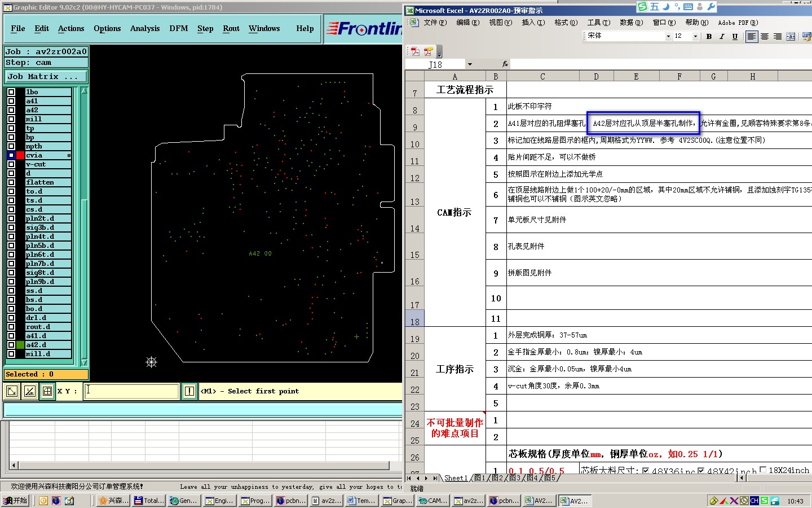Apply center alignment in Excel toolbar
Viewport: 812px width, 508px height.
(765, 36)
